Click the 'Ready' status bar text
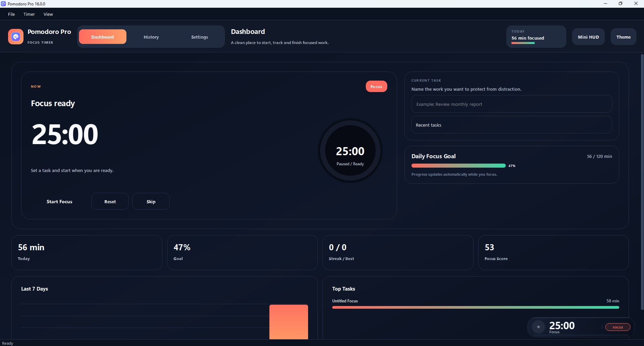Image resolution: width=644 pixels, height=346 pixels. coord(7,343)
